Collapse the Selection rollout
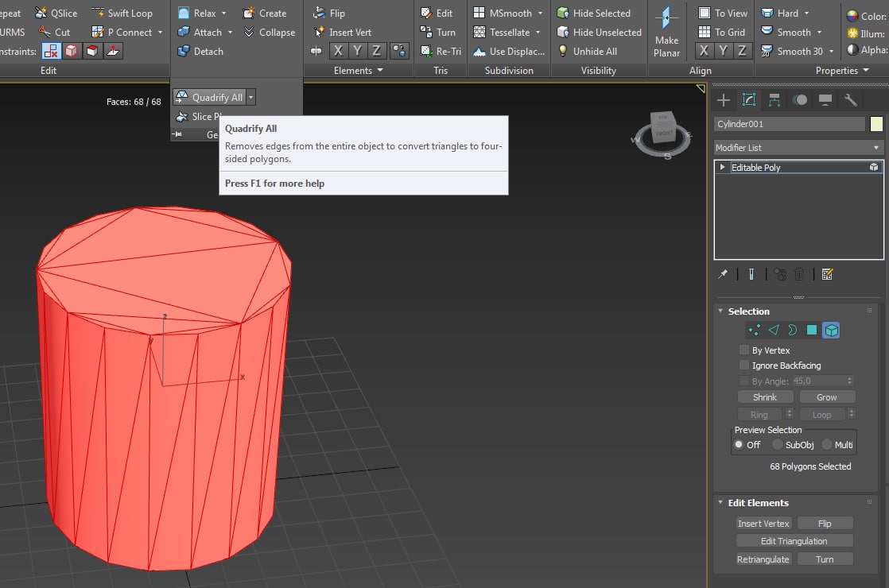 coord(720,311)
